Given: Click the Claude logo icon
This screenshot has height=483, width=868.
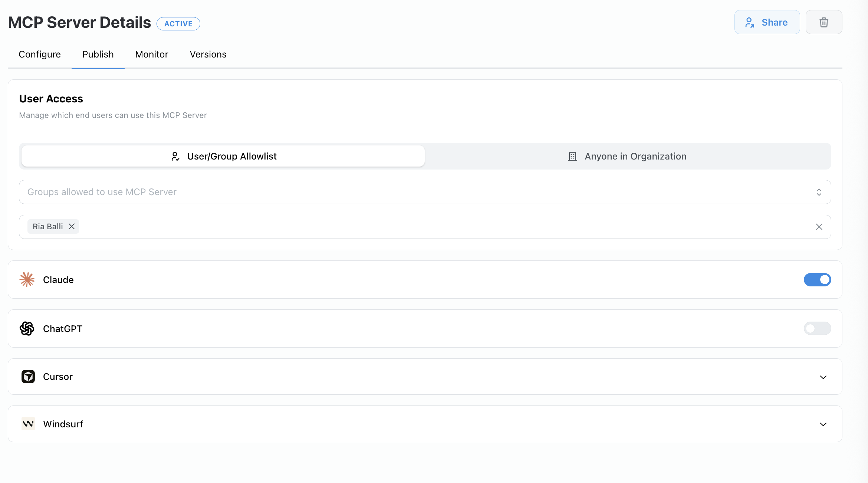Looking at the screenshot, I should pos(27,279).
